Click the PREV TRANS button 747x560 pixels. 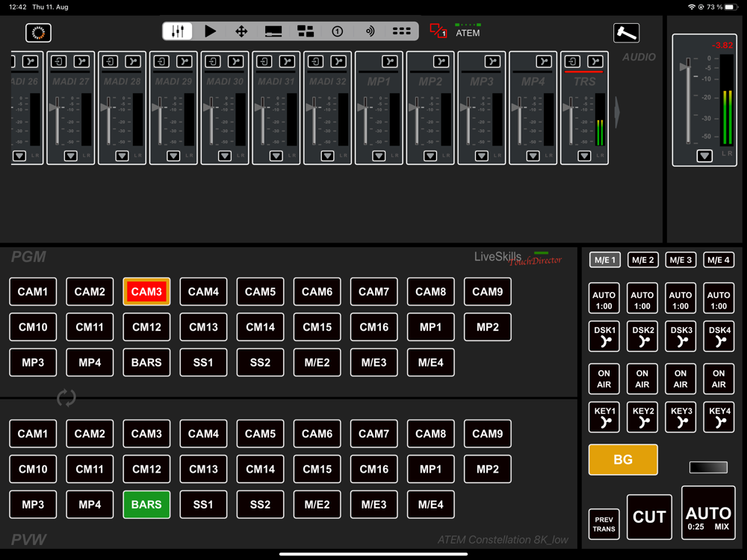point(604,524)
